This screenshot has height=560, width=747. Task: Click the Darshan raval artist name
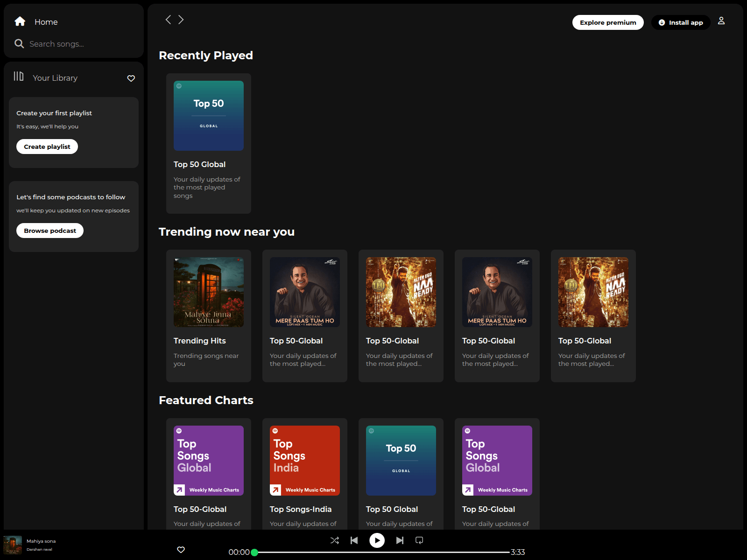coord(39,549)
